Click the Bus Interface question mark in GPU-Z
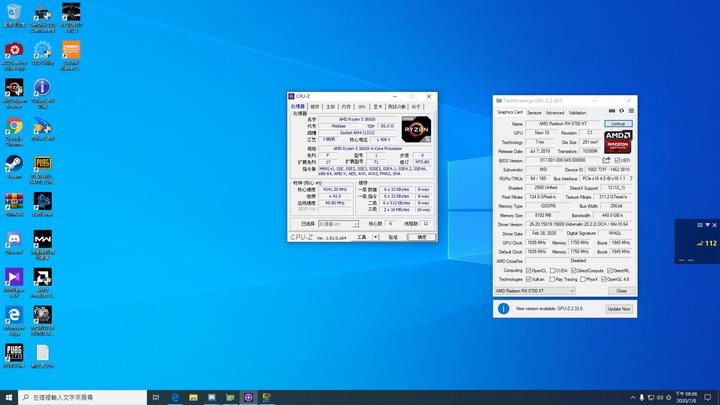720x405 pixels. click(631, 178)
